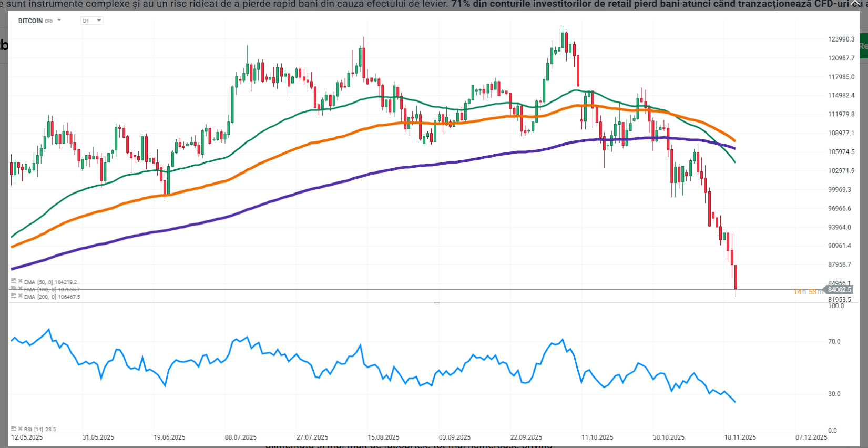The width and height of the screenshot is (868, 448).
Task: Open settings icon for EMA 100 indicator
Action: tap(14, 289)
